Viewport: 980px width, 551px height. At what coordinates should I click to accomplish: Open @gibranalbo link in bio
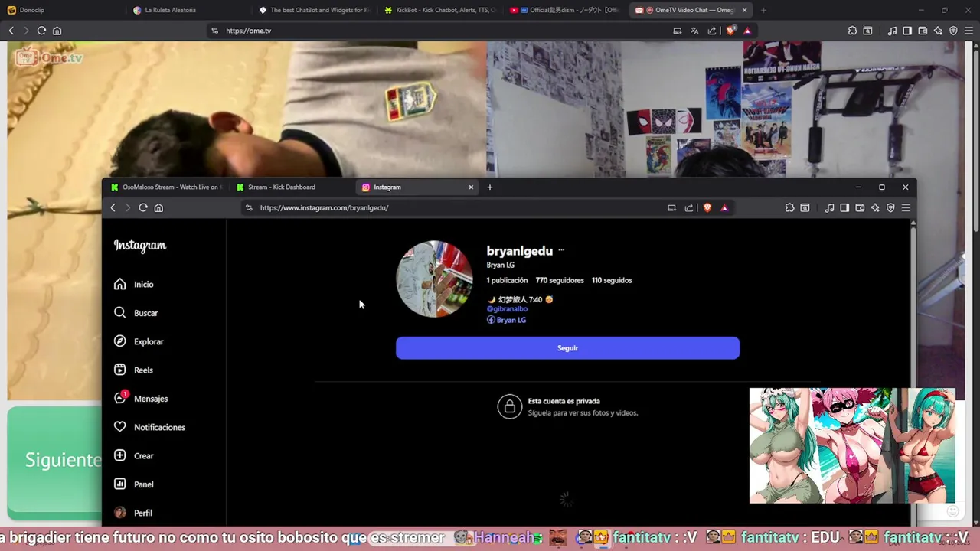coord(507,309)
